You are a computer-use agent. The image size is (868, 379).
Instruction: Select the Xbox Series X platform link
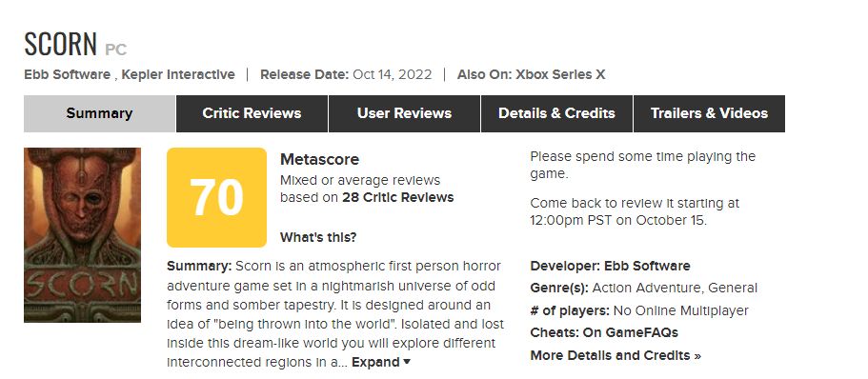point(560,74)
